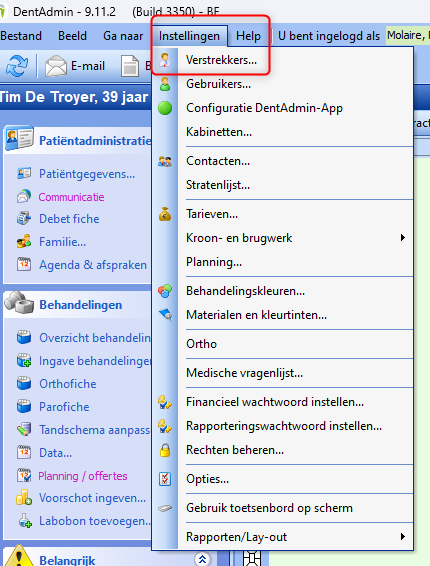Viewport: 430px width, 566px height.
Task: Click the green circle DentAdmin-App icon
Action: click(165, 108)
